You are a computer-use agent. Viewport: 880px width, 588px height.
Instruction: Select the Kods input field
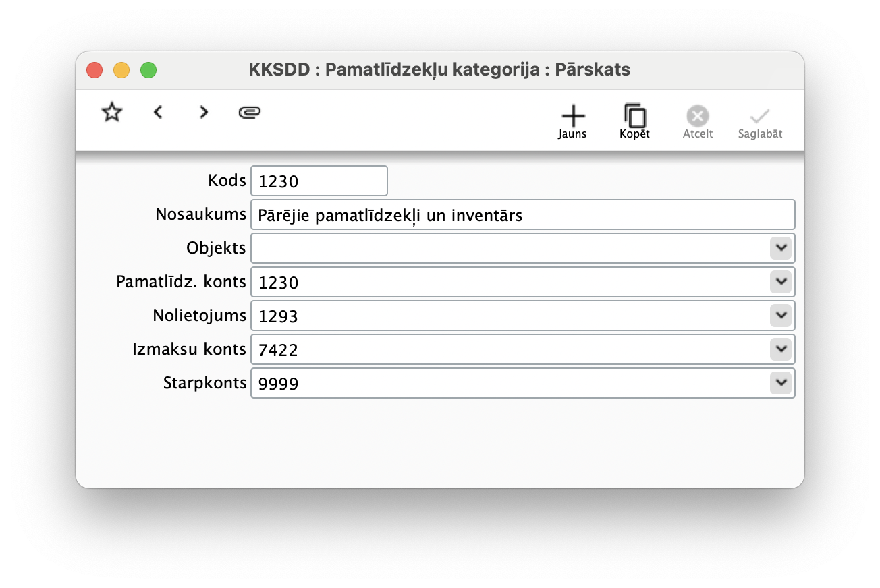(x=319, y=180)
